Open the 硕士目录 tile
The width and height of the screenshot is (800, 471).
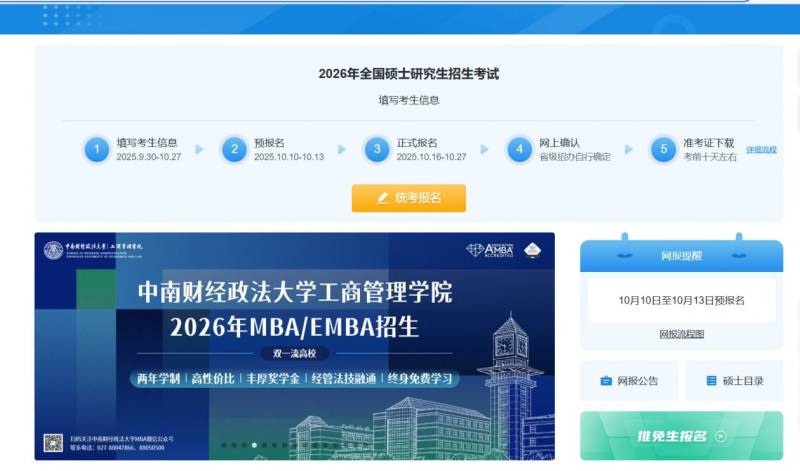(x=734, y=381)
